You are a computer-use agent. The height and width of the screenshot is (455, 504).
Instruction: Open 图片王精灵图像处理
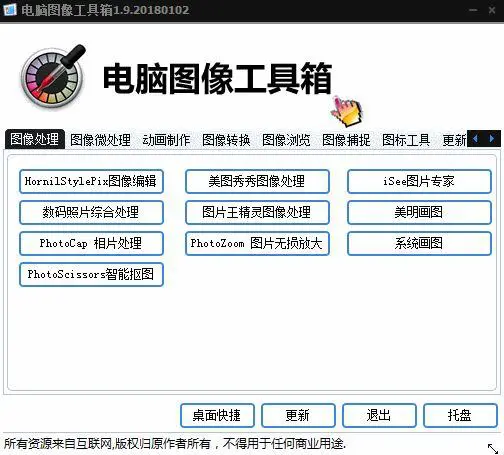coord(257,212)
